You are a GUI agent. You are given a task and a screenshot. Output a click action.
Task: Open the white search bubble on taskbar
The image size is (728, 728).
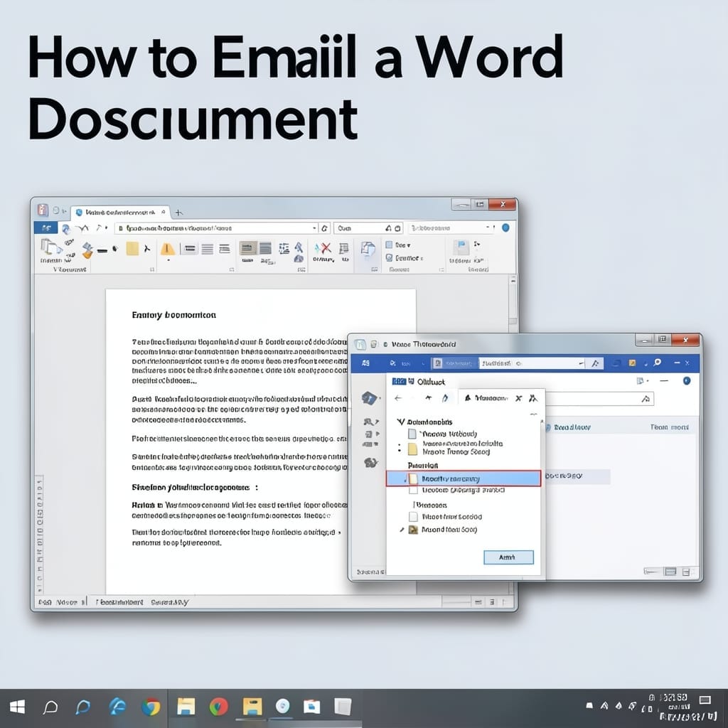coord(50,707)
